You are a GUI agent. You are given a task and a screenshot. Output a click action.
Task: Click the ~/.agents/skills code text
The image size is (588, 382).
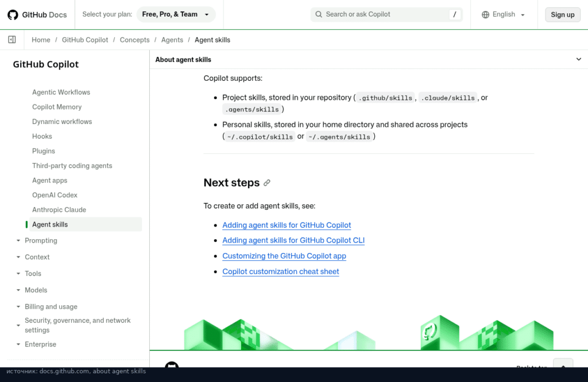[x=339, y=137]
